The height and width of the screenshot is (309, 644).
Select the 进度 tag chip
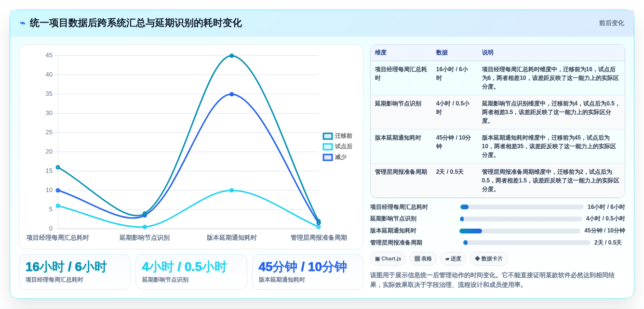tap(453, 259)
